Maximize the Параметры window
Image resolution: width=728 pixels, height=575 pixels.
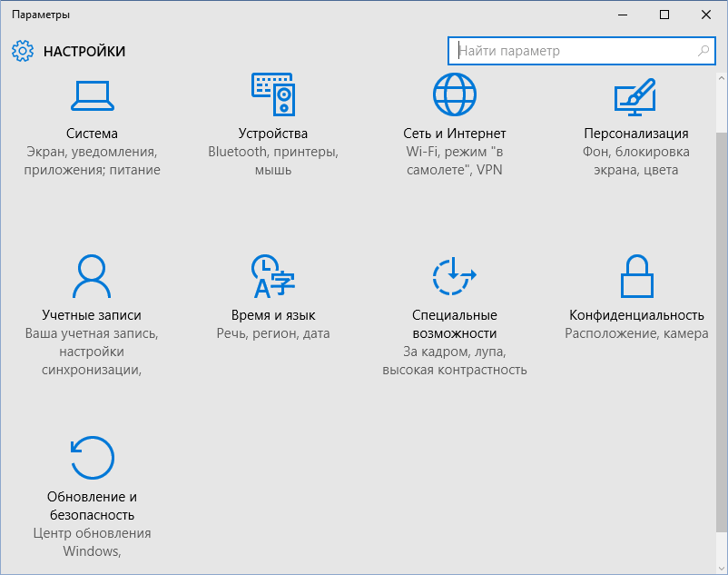[x=664, y=15]
